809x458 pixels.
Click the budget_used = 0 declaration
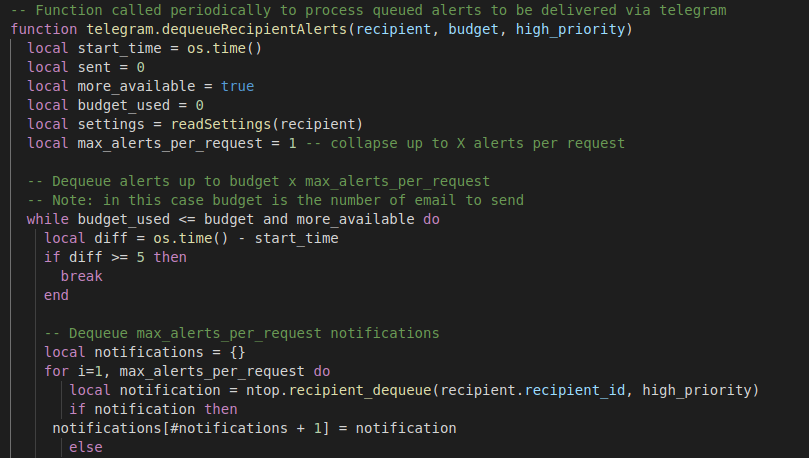tap(140, 105)
